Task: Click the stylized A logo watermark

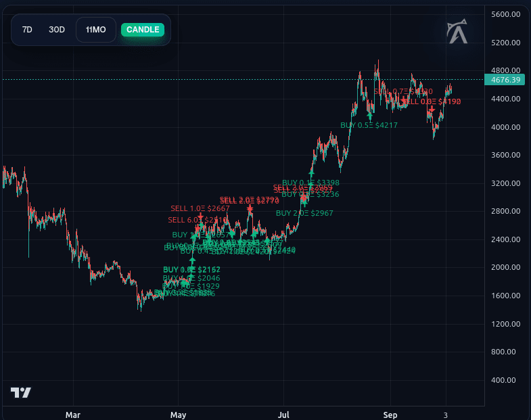Action: 458,32
